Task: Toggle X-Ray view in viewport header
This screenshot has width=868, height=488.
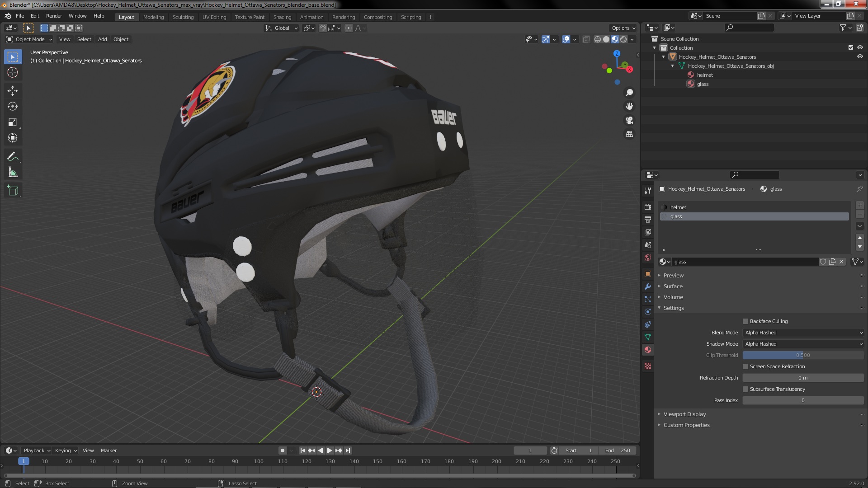Action: point(586,39)
